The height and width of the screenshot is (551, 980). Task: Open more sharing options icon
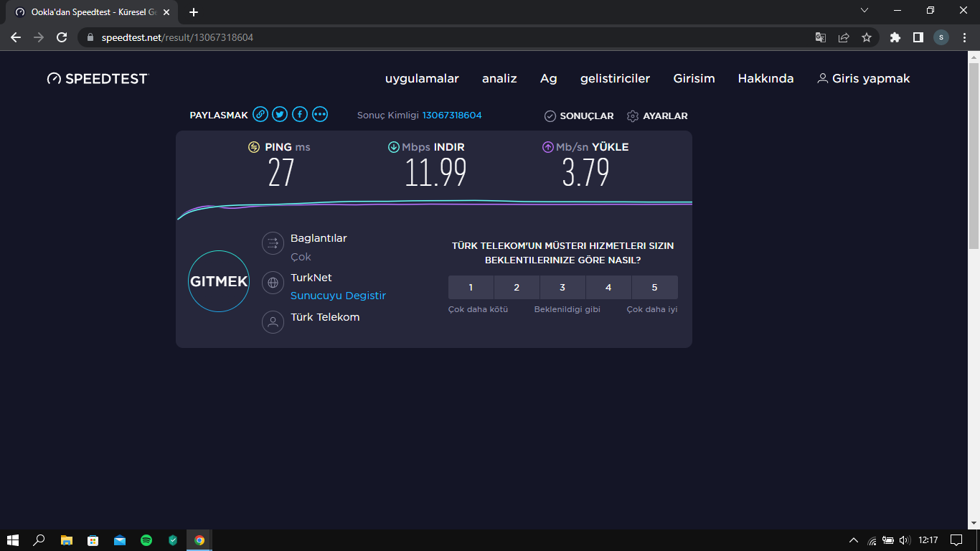[x=320, y=114]
